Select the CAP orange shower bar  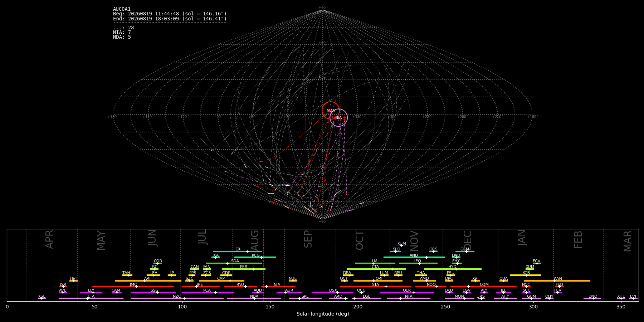[222, 281]
